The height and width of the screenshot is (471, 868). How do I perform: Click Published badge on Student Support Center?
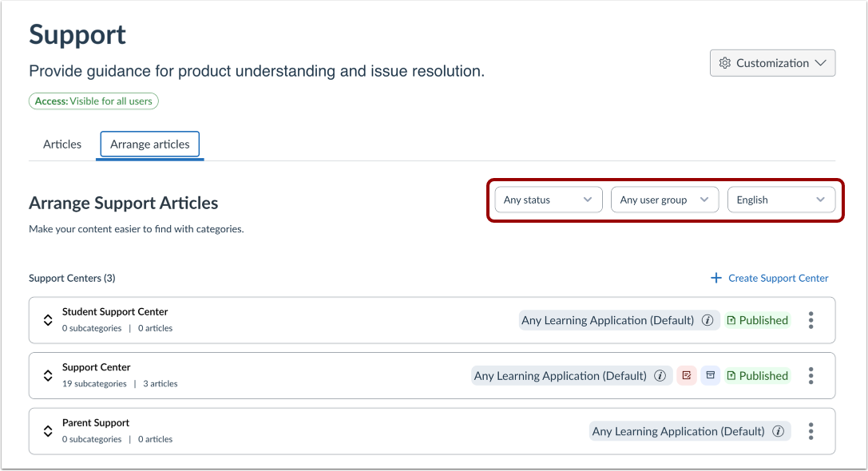click(757, 320)
